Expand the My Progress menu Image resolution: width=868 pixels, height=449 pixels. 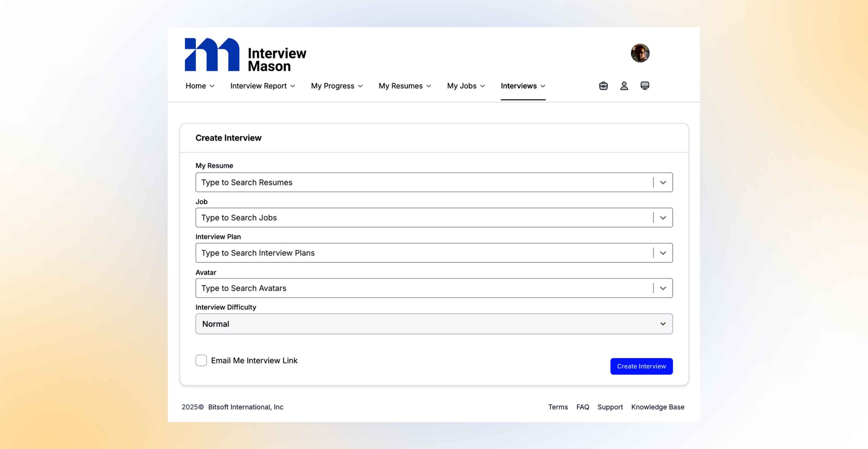point(337,86)
